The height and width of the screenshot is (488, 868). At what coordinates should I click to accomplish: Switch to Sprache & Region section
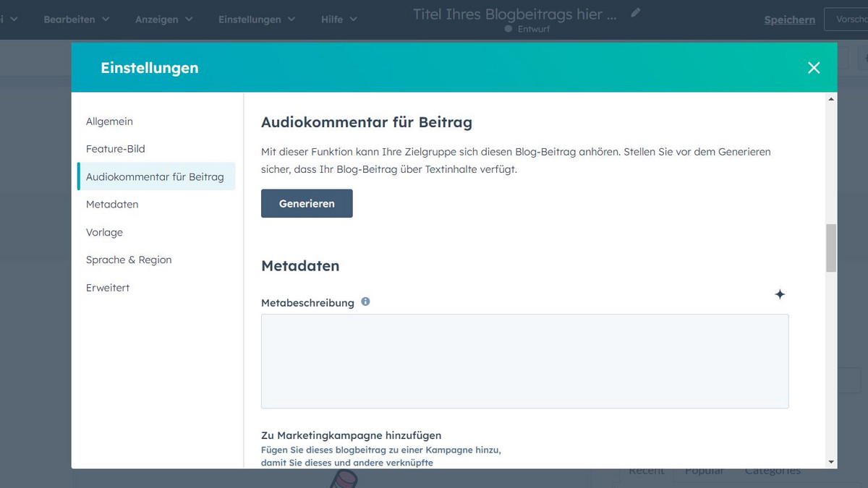129,260
